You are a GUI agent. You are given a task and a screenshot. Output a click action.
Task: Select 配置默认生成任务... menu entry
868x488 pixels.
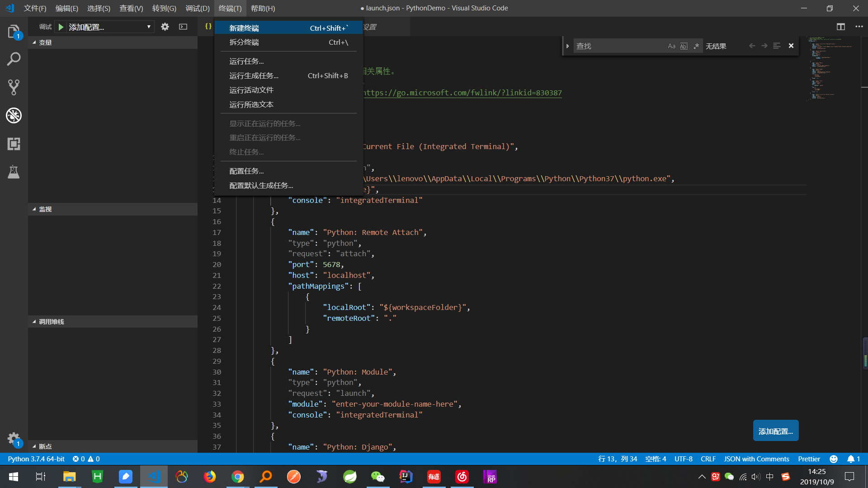pos(288,185)
